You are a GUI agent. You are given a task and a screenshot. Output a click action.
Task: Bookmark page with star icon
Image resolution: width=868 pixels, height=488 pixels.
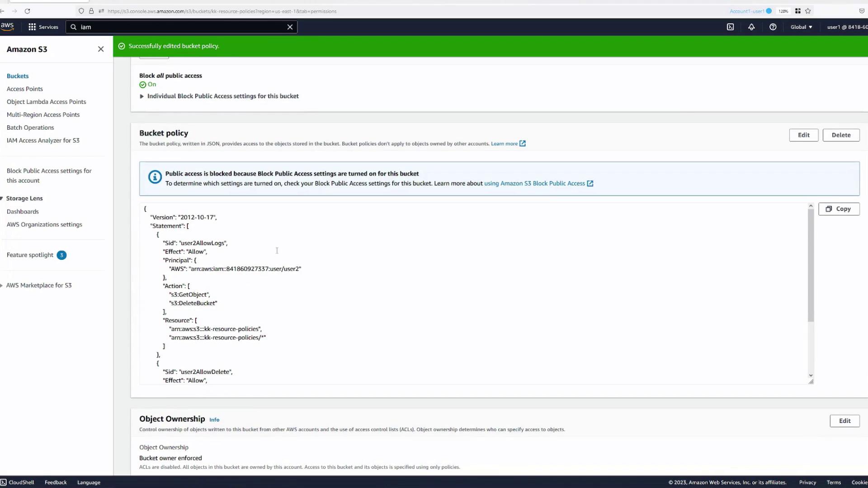pos(808,11)
